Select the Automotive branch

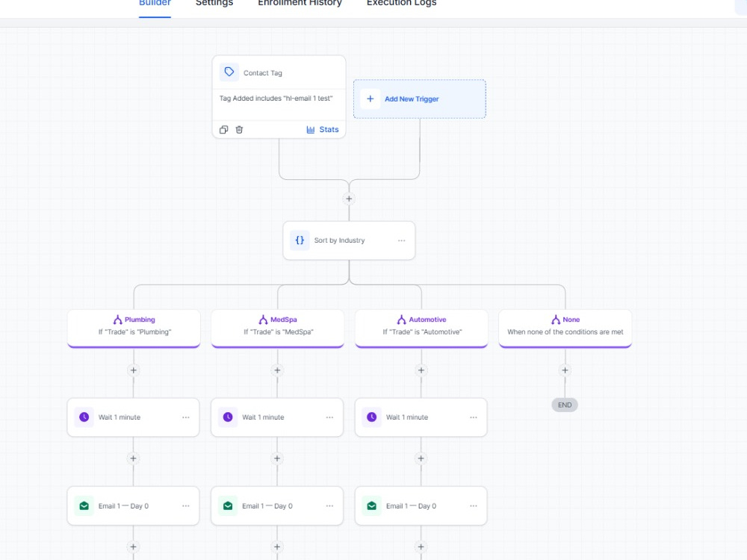(421, 329)
